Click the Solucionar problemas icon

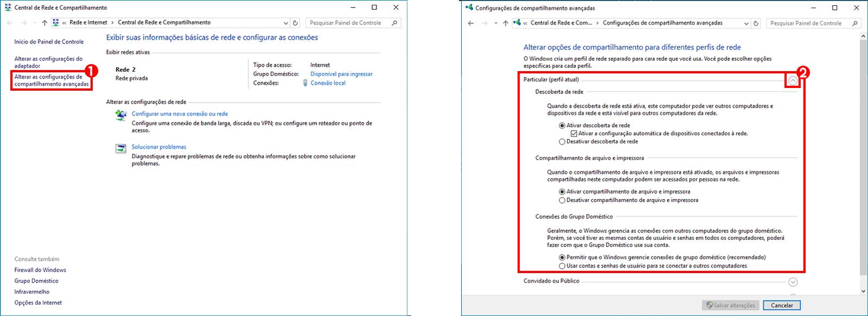(121, 148)
